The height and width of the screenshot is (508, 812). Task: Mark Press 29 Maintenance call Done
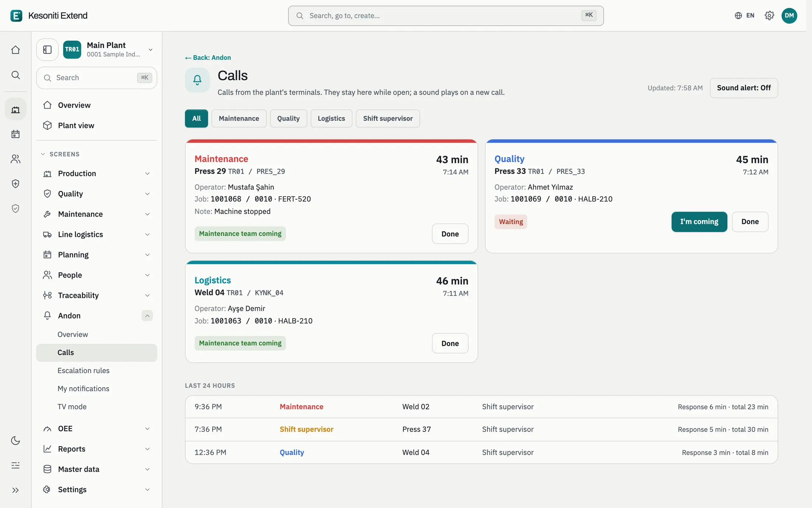point(450,234)
